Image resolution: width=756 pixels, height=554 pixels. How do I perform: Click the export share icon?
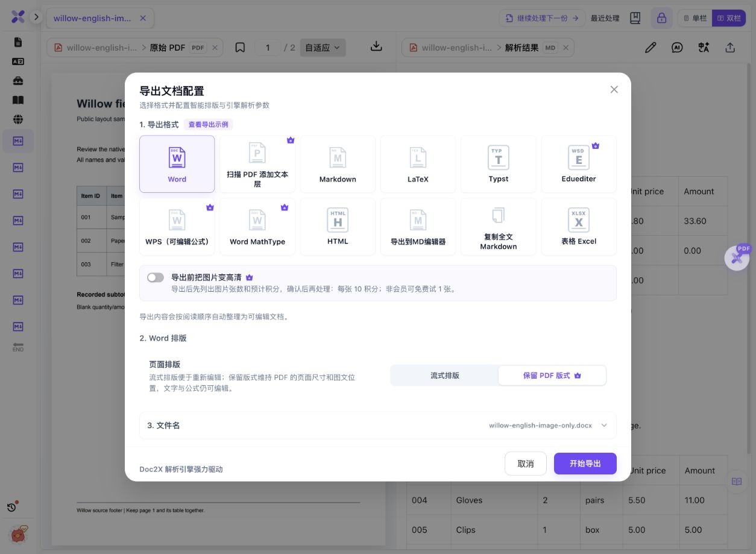(730, 48)
